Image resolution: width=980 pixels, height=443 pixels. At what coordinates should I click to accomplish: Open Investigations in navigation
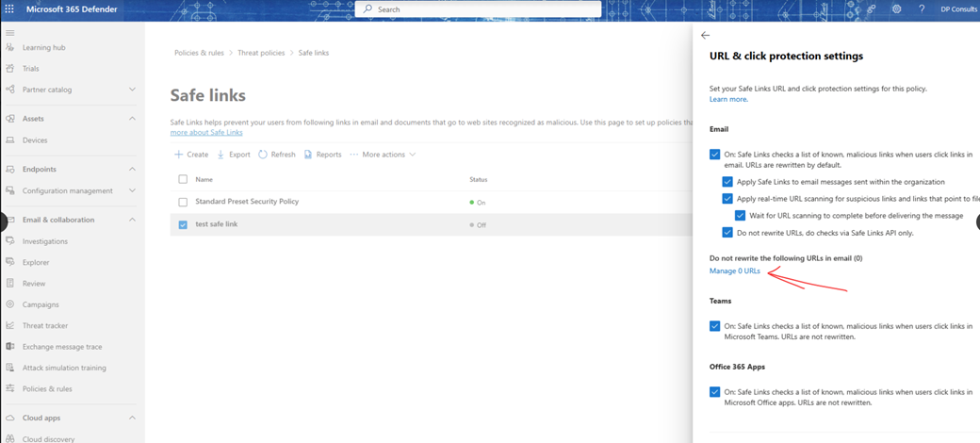[x=45, y=241]
